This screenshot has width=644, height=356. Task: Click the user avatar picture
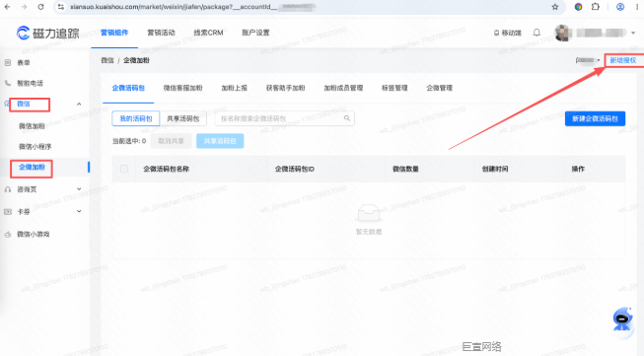(x=562, y=33)
